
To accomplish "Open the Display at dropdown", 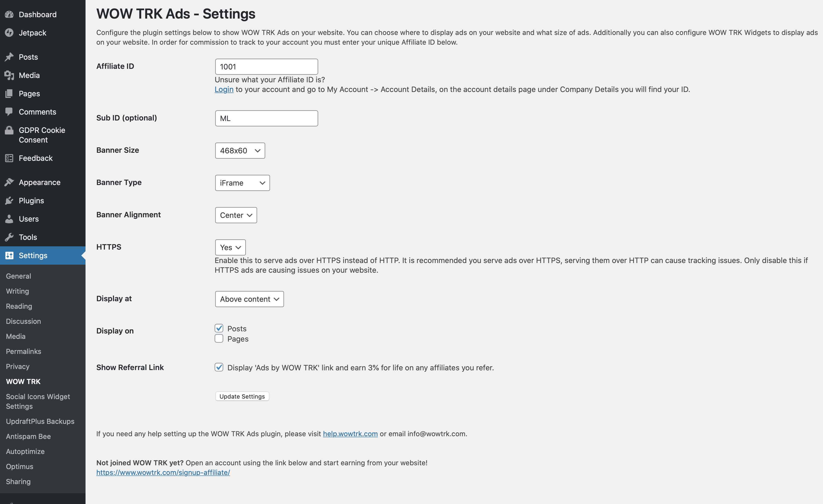I will [249, 299].
